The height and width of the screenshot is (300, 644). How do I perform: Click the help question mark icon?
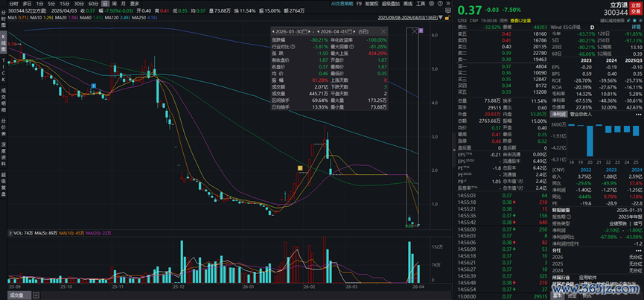tap(440, 3)
